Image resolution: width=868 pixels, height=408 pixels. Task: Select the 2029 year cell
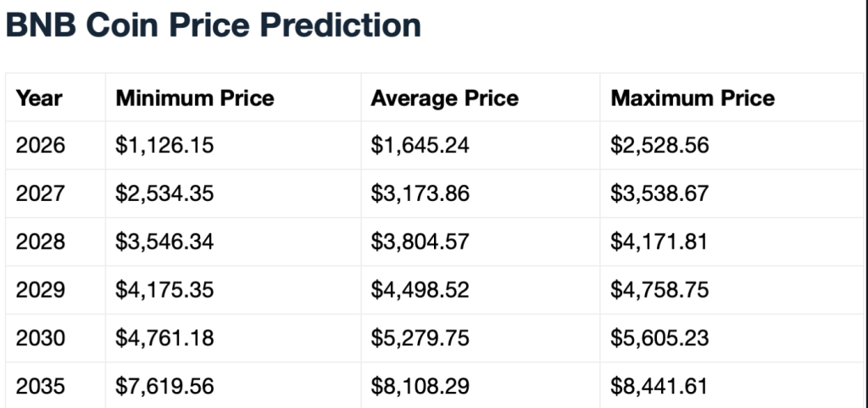point(41,291)
